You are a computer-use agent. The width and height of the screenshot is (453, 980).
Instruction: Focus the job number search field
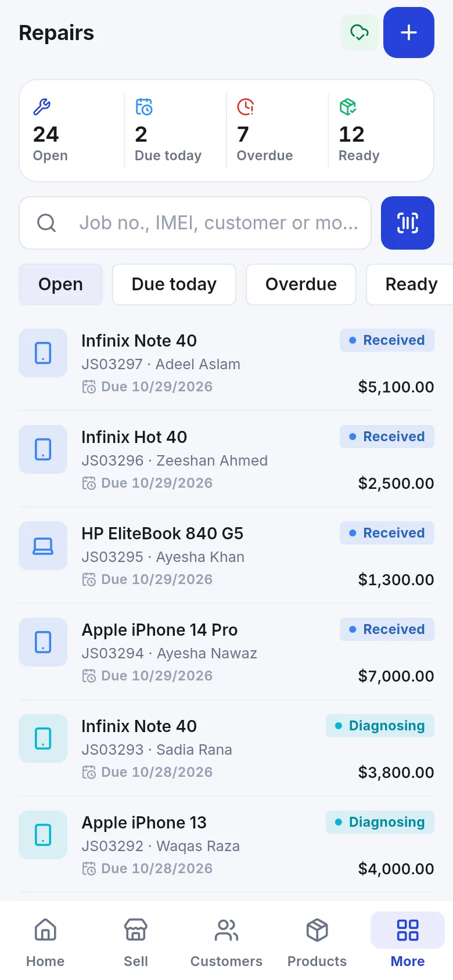[x=195, y=223]
